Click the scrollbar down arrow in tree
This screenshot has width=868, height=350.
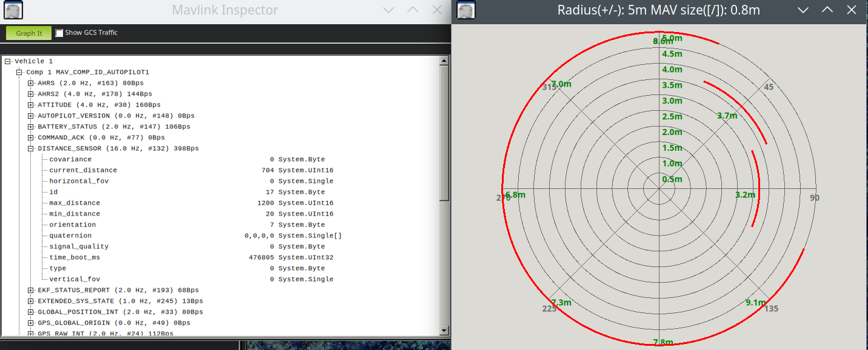pos(444,331)
